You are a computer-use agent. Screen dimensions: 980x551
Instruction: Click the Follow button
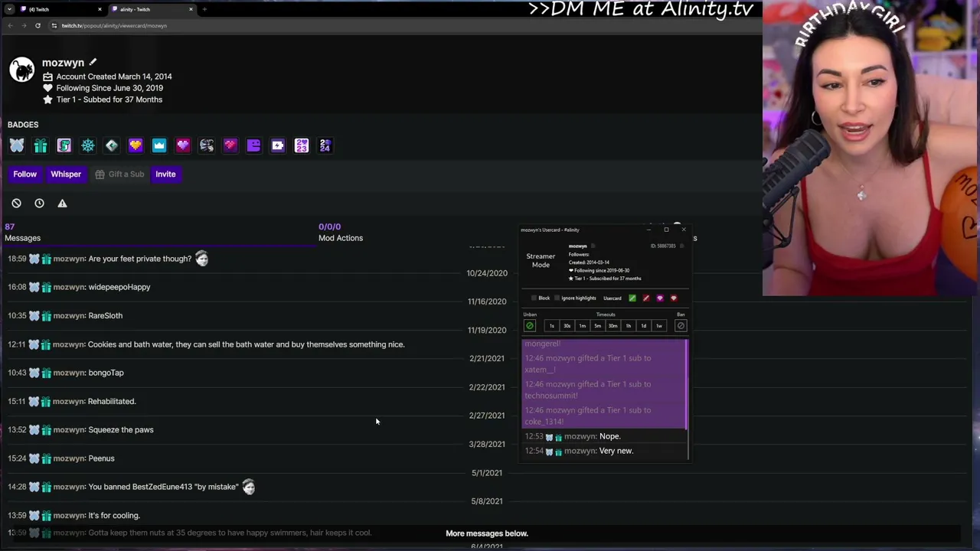point(24,174)
